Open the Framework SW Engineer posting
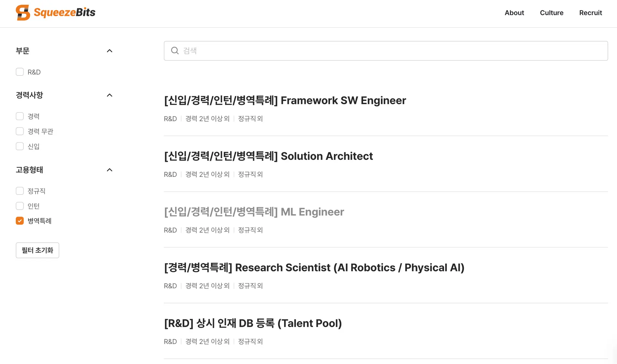The width and height of the screenshot is (617, 364). tap(285, 100)
